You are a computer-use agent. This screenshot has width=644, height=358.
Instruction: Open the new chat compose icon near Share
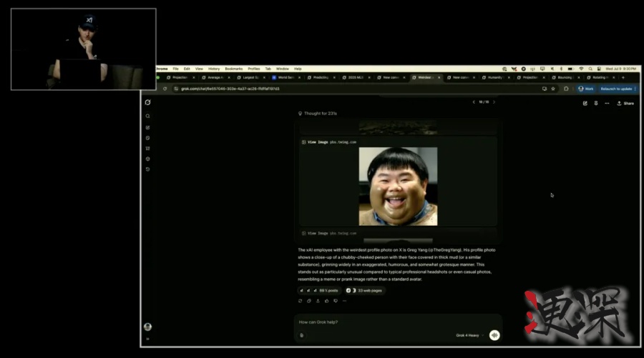point(585,104)
